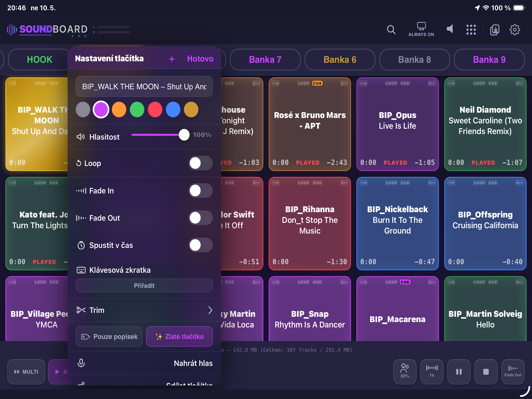Choose the red color swatch

[x=155, y=109]
